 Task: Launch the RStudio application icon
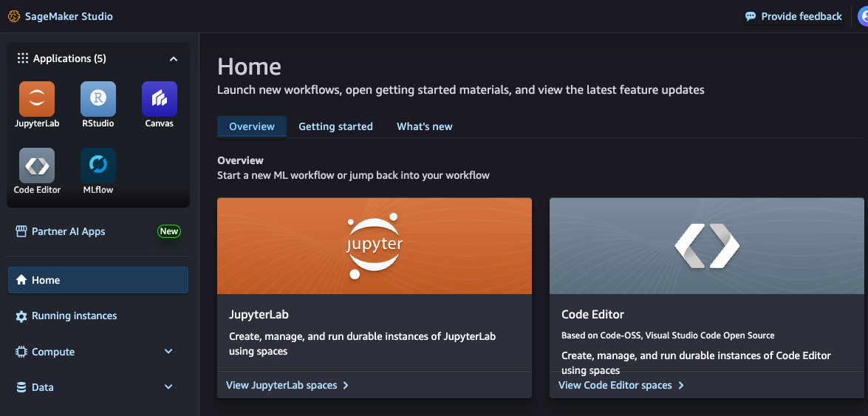point(98,99)
